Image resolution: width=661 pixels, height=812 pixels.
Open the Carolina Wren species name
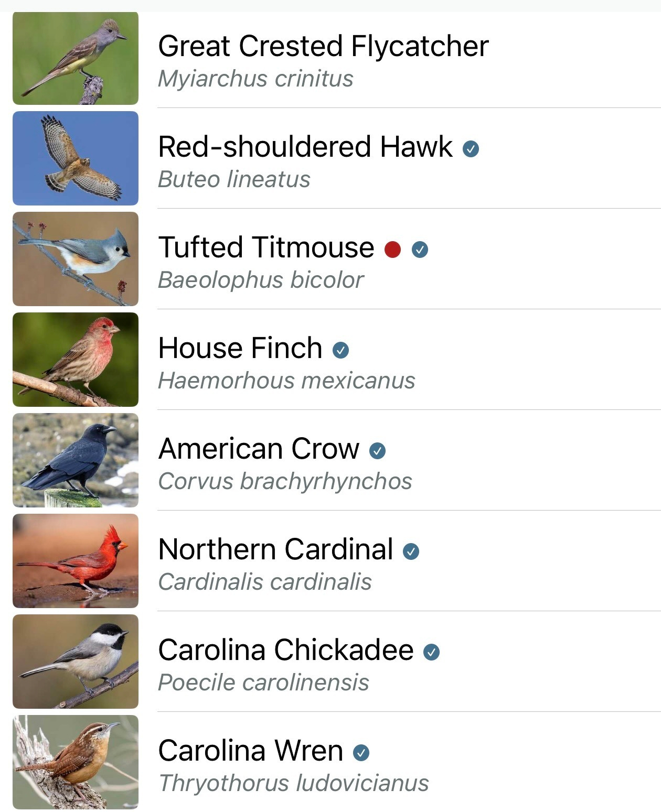pos(251,750)
